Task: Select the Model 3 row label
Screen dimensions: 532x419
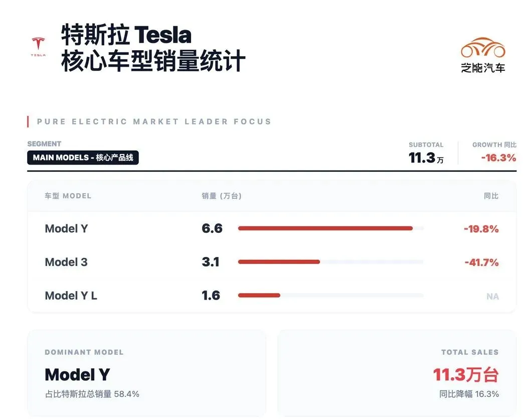Action: pyautogui.click(x=66, y=262)
